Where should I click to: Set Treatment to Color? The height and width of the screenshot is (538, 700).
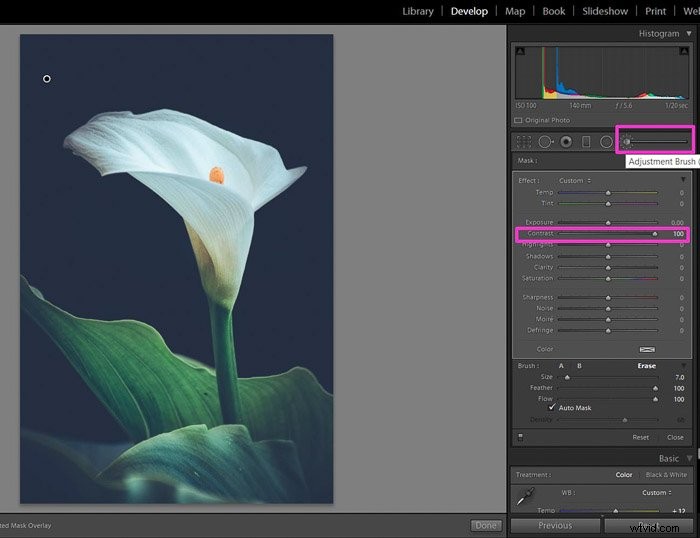point(624,475)
